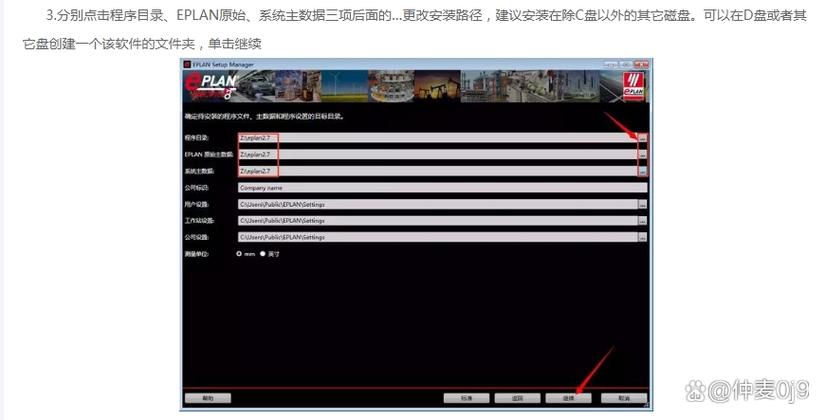Image resolution: width=825 pixels, height=420 pixels.
Task: Click the 取消 (Cancel) button
Action: [x=624, y=398]
